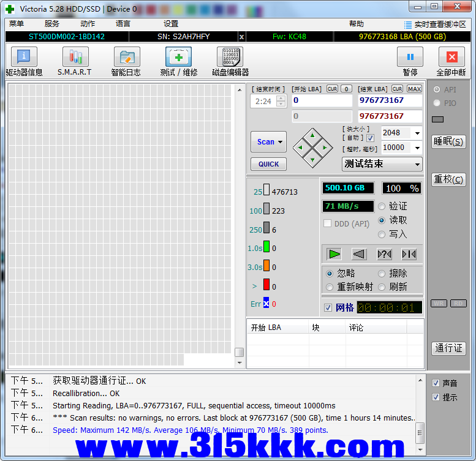Click the real-time buffer view list icon
The width and height of the screenshot is (476, 461).
click(408, 24)
